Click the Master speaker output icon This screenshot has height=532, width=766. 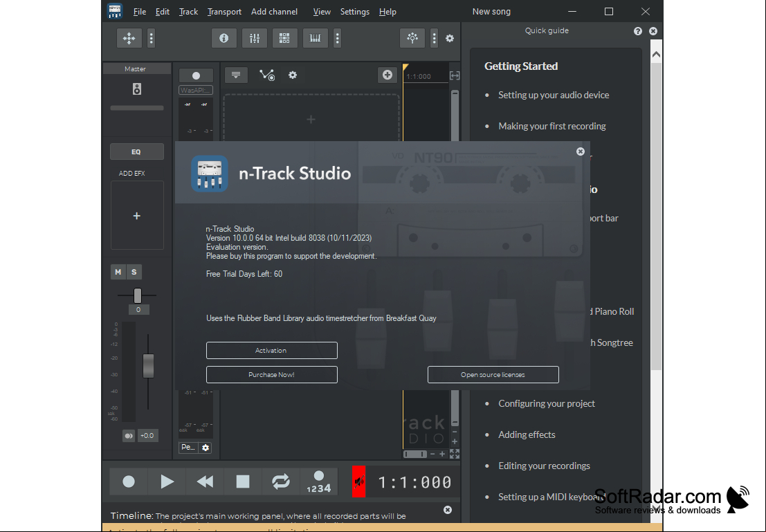pyautogui.click(x=137, y=89)
